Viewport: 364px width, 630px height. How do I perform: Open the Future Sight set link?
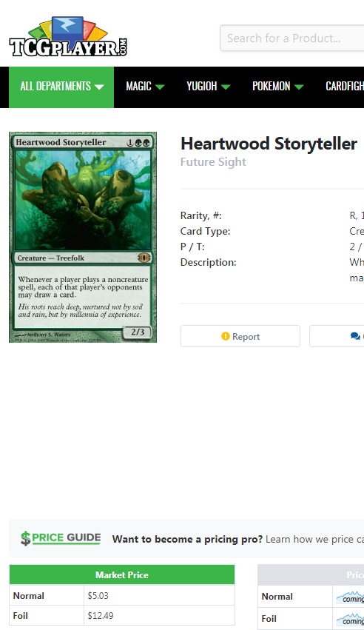pyautogui.click(x=213, y=162)
